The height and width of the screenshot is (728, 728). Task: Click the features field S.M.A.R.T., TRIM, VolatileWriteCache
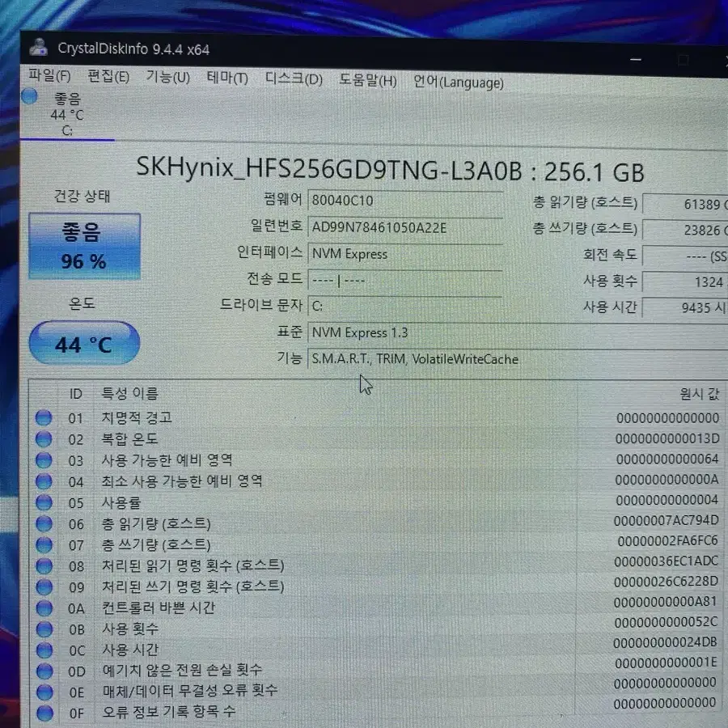pos(518,359)
